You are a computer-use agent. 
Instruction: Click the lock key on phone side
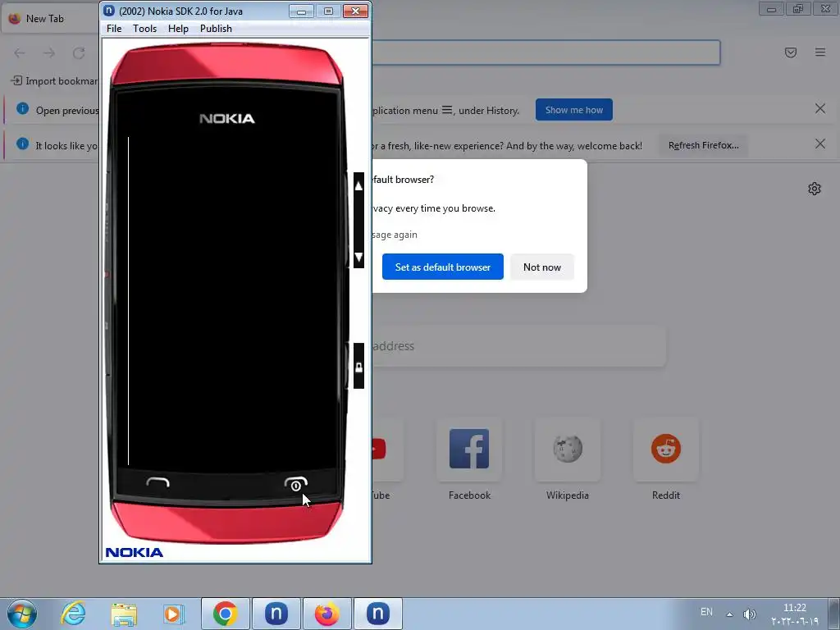tap(358, 367)
